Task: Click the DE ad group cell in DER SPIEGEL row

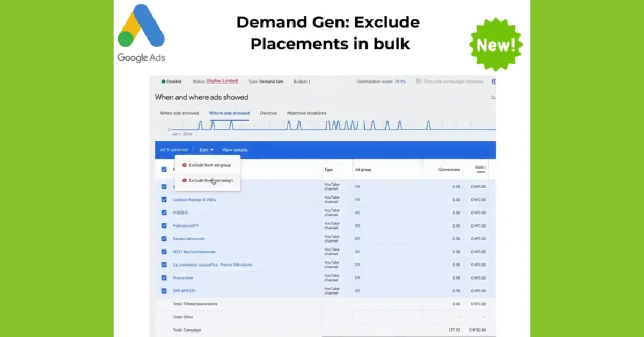Action: pyautogui.click(x=357, y=291)
